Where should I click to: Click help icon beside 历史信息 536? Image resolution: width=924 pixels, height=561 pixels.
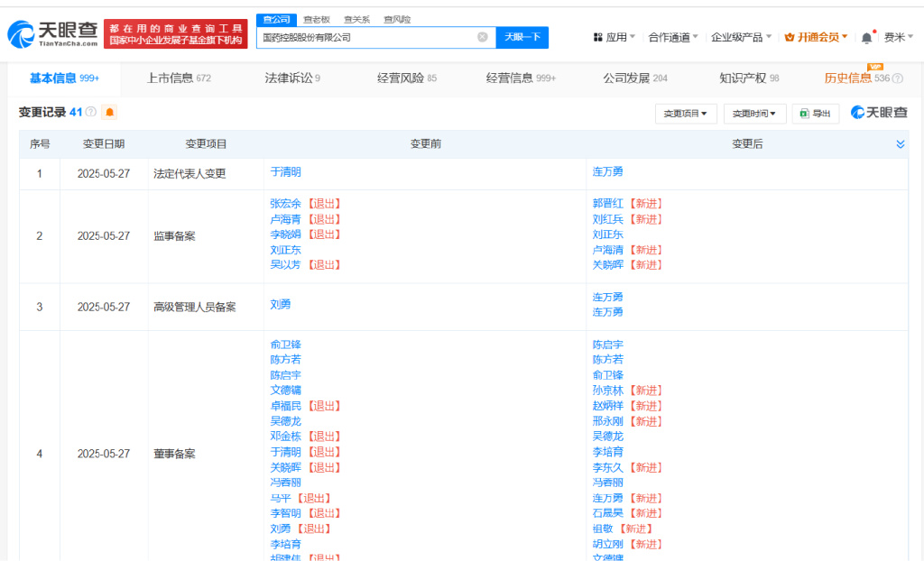[x=898, y=78]
